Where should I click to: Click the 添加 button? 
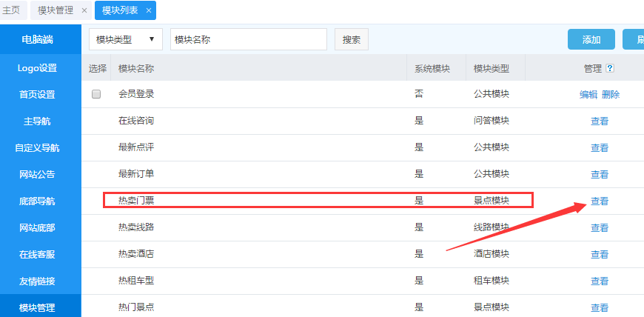coord(591,40)
